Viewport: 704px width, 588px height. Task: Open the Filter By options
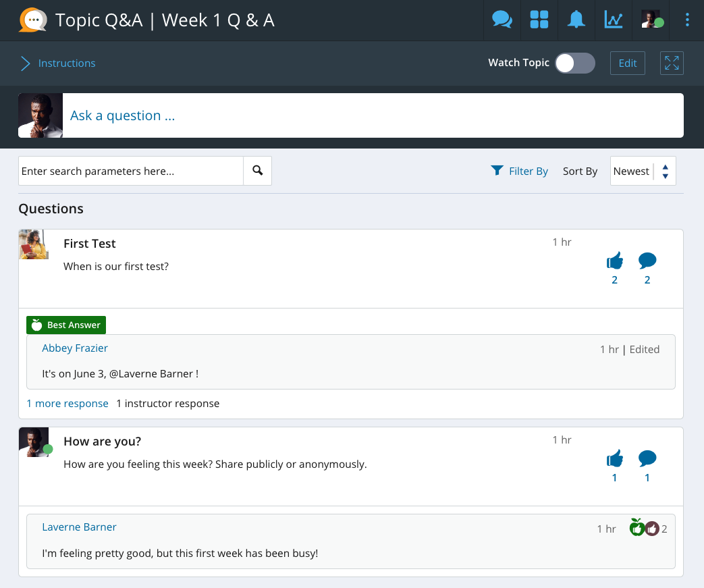[519, 171]
